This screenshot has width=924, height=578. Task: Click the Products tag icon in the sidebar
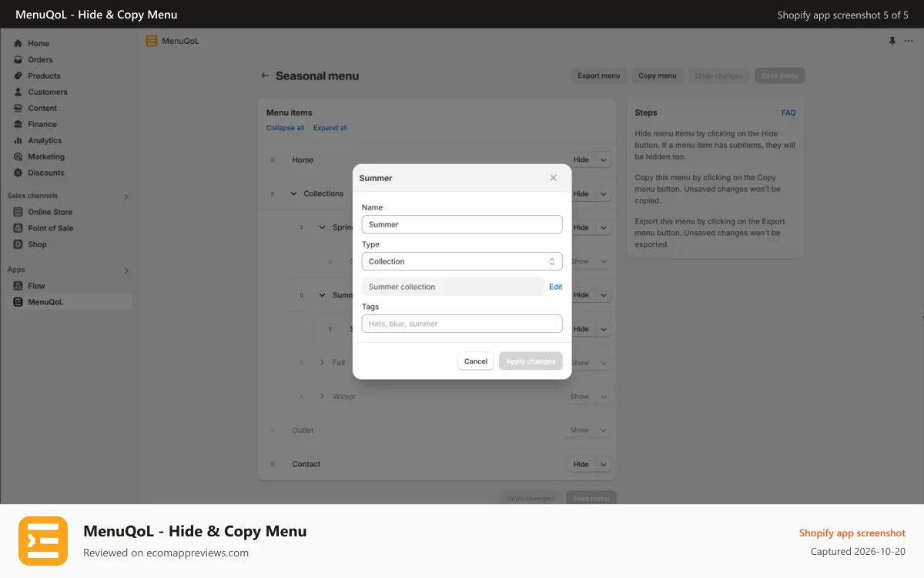[x=18, y=76]
